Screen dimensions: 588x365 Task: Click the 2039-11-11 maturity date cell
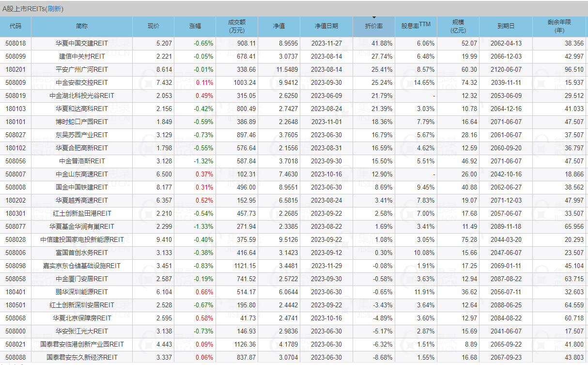506,82
